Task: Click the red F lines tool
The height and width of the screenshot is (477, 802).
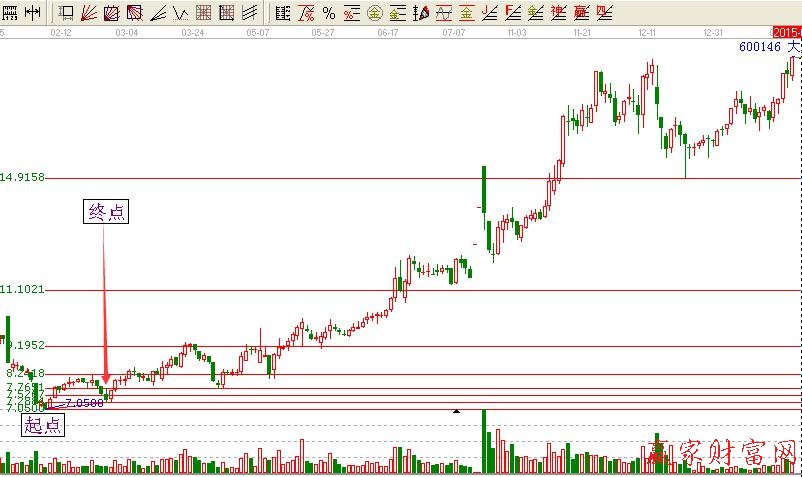Action: (512, 13)
